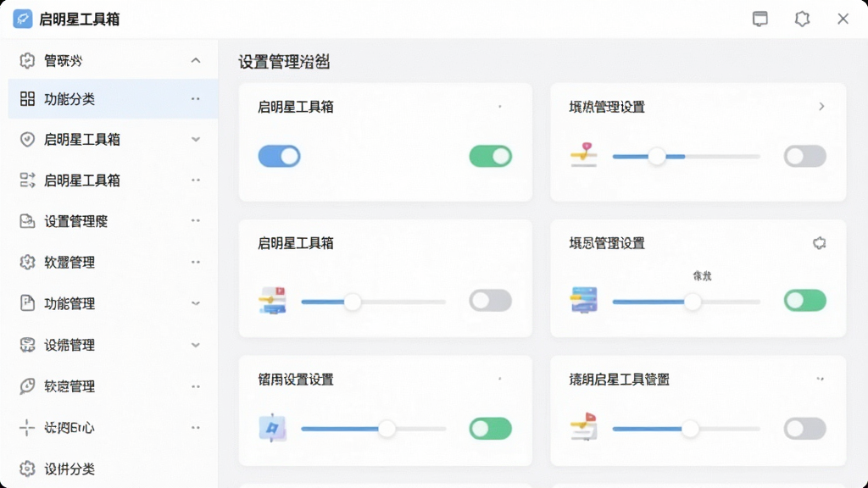The width and height of the screenshot is (868, 488).
Task: Click the title of the bottom-left 设置设置 card
Action: (296, 380)
